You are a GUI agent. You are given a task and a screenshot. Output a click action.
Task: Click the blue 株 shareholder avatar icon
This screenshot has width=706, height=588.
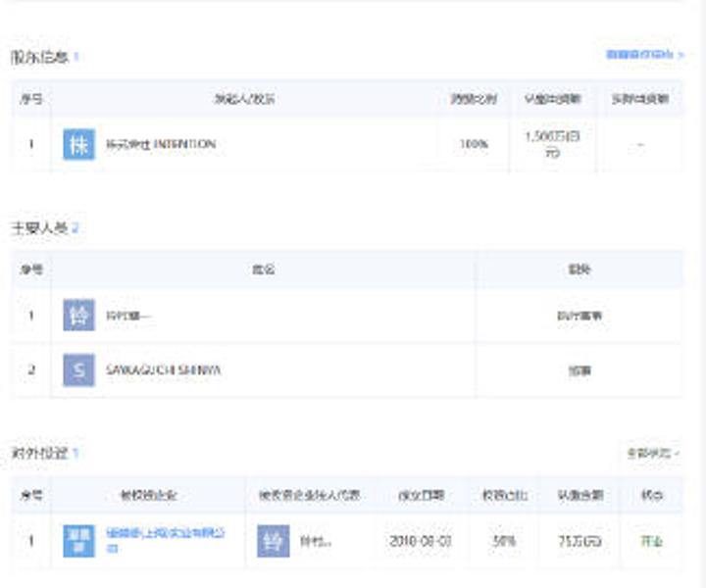click(78, 144)
